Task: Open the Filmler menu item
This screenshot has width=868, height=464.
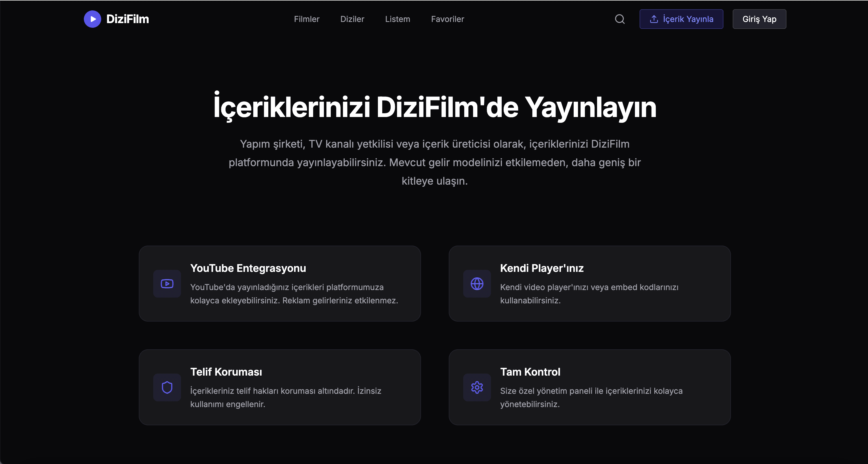Action: 306,19
